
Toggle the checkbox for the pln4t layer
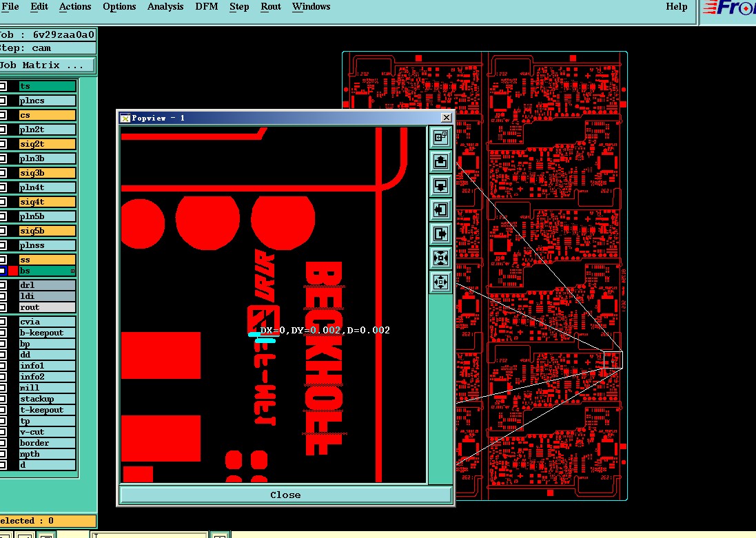click(x=3, y=187)
